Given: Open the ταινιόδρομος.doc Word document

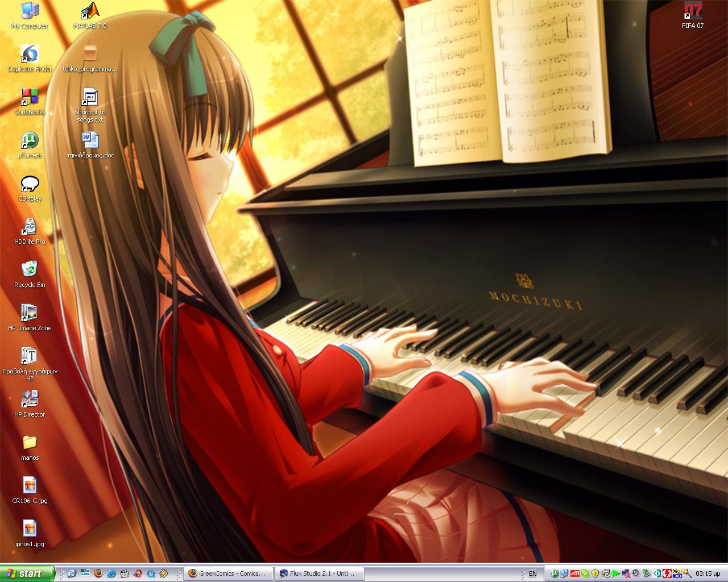Looking at the screenshot, I should point(90,145).
